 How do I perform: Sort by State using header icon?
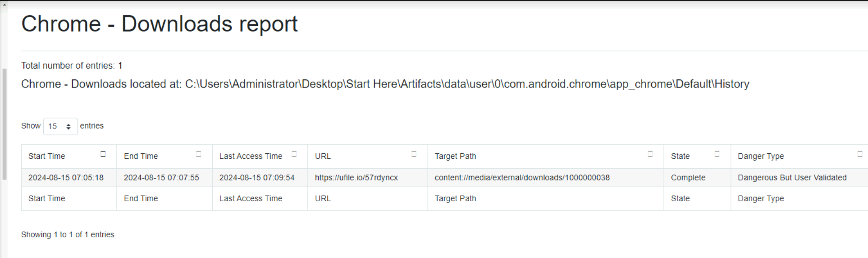point(717,154)
